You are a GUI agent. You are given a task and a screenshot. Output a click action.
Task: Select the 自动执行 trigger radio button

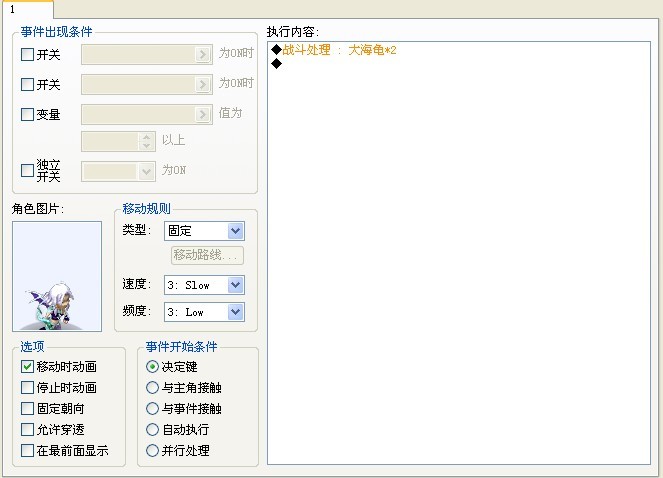(x=152, y=430)
